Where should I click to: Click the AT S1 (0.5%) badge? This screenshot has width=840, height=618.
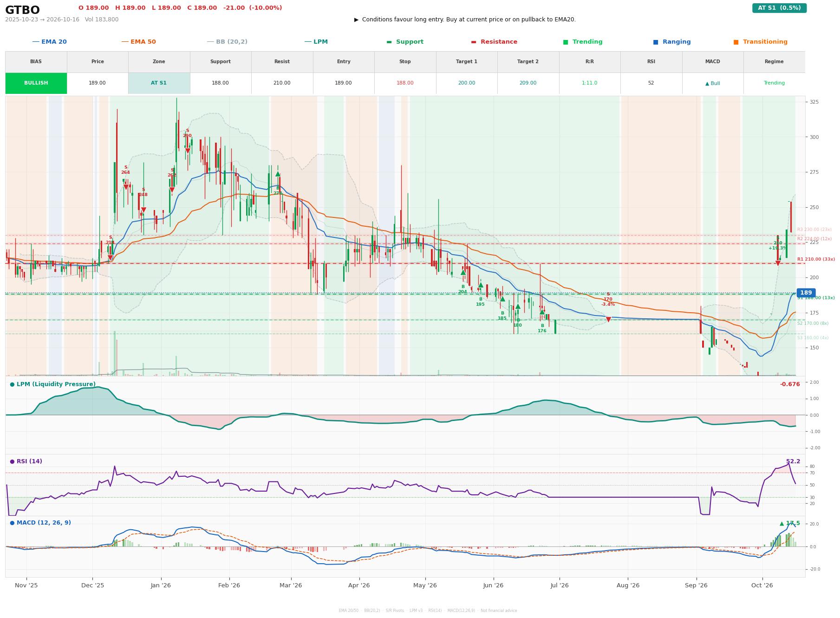pos(779,8)
